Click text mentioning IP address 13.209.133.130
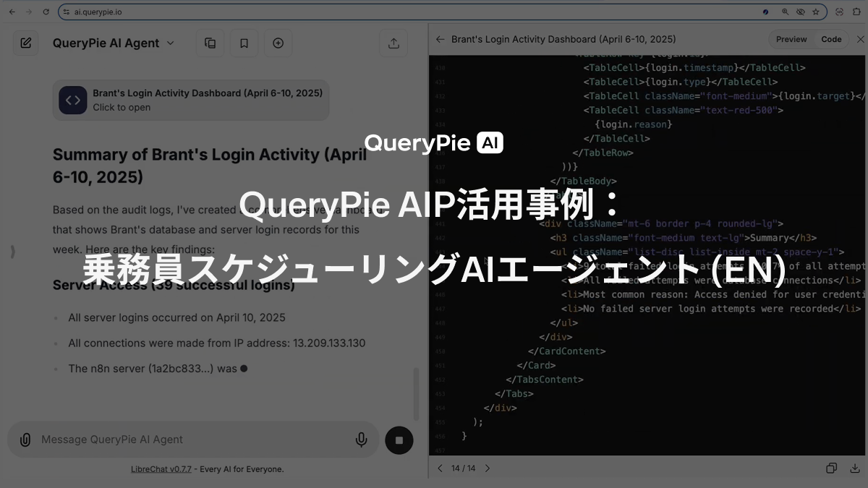Image resolution: width=868 pixels, height=488 pixels. point(217,343)
